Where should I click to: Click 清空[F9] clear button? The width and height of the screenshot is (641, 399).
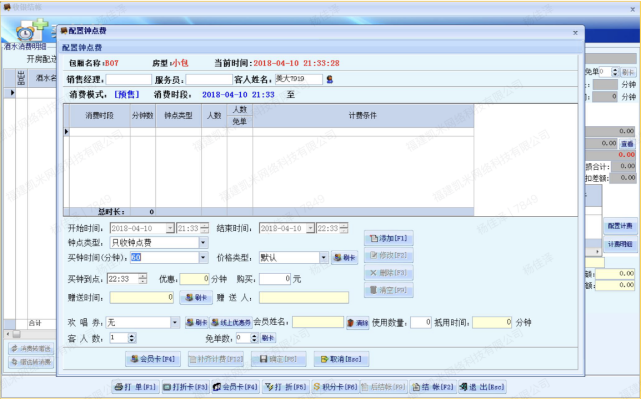[388, 290]
